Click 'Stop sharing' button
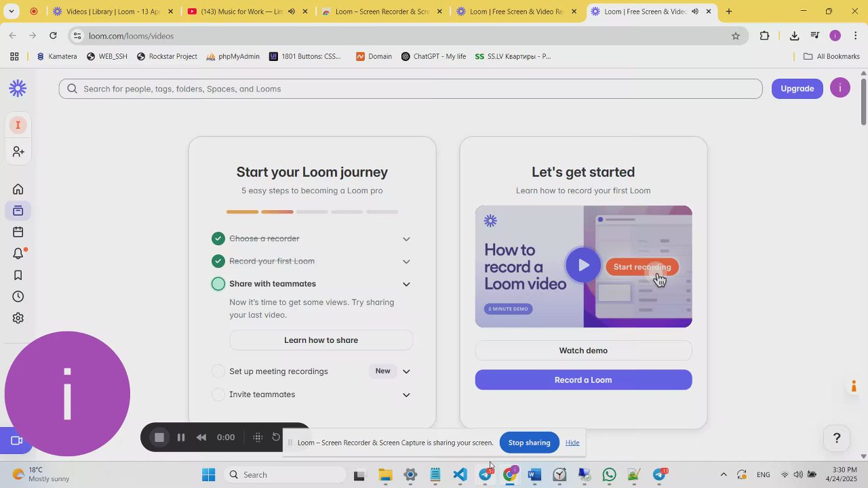 pyautogui.click(x=529, y=443)
